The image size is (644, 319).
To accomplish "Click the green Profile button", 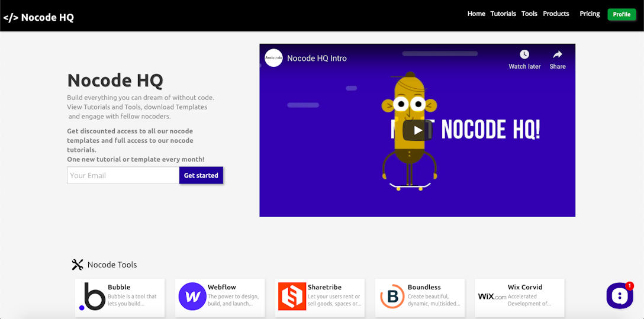I will (x=622, y=14).
